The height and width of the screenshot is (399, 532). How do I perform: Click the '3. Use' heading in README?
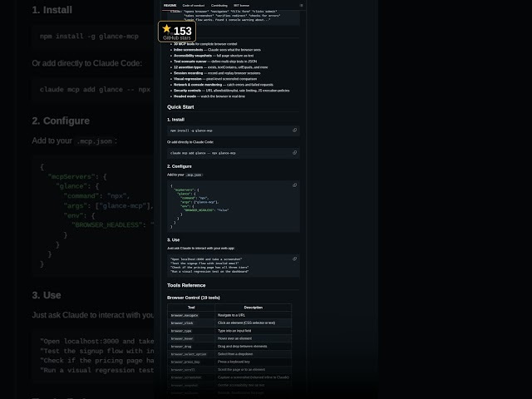click(173, 240)
